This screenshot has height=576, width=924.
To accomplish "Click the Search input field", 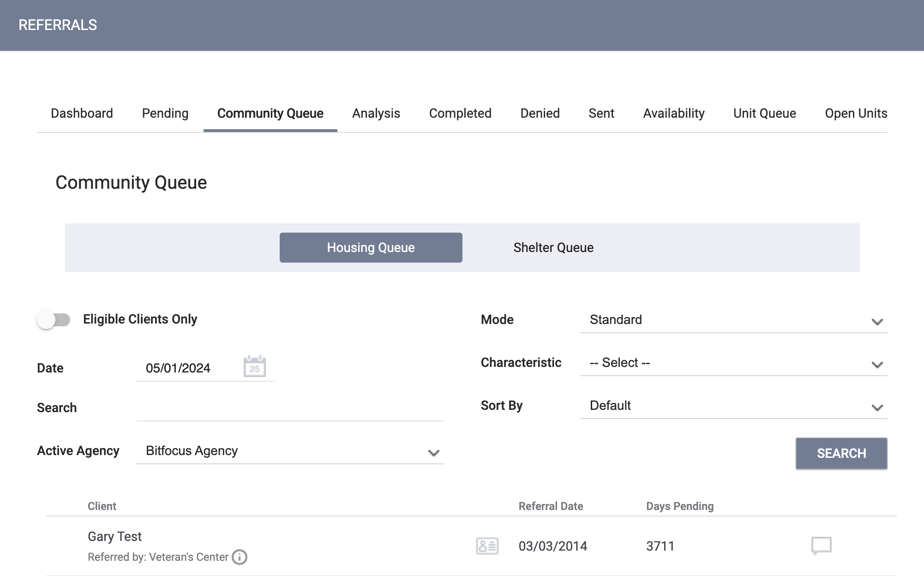I will [x=289, y=408].
